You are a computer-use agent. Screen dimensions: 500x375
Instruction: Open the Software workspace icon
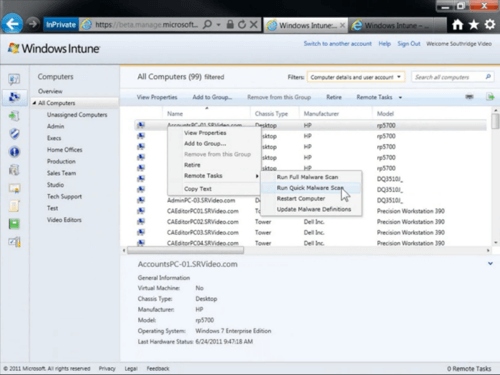tap(14, 170)
